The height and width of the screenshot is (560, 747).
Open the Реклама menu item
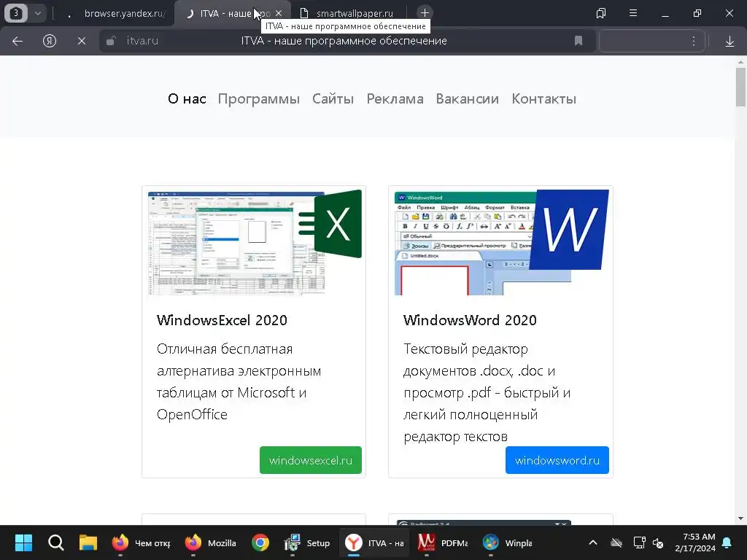point(395,99)
